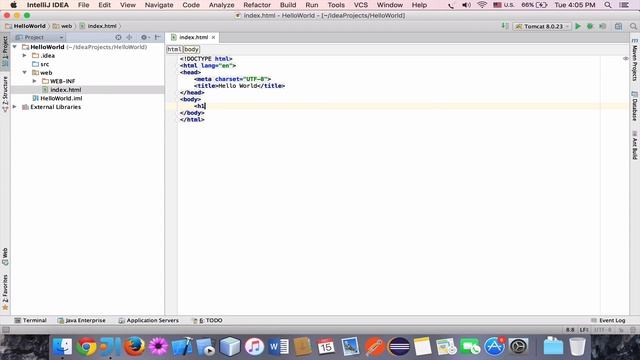Open Firefox from the Dock
The image size is (640, 360).
[x=134, y=347]
